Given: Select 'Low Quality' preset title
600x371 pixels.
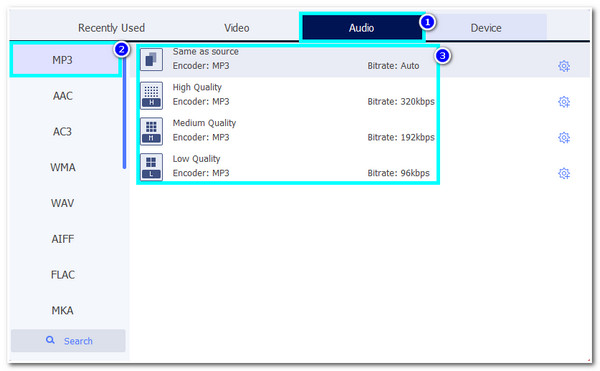Looking at the screenshot, I should 196,159.
